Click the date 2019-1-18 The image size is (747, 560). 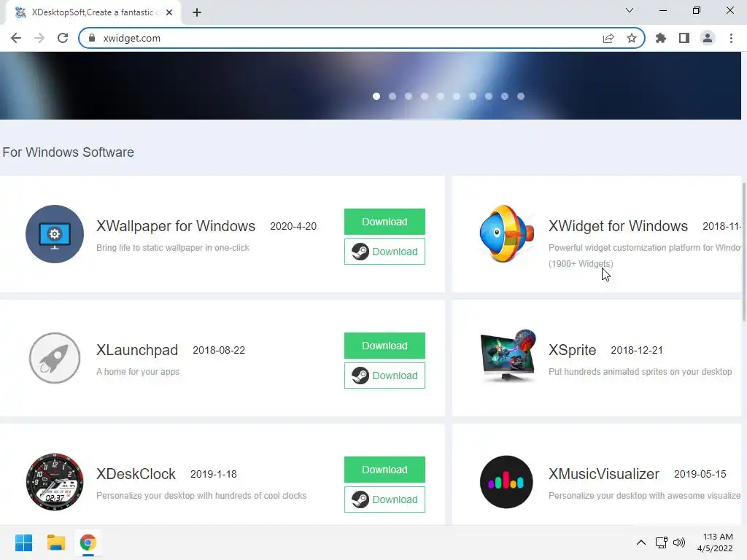[x=214, y=474]
